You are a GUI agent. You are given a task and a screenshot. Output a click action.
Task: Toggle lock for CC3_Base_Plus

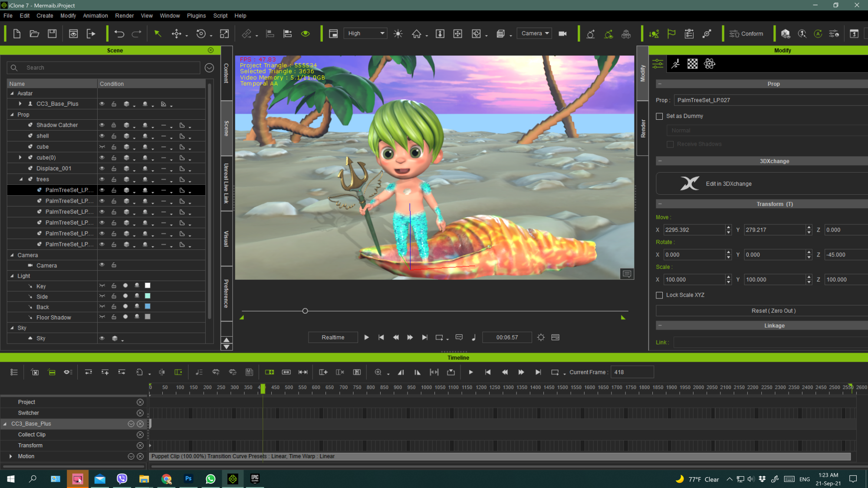click(114, 104)
